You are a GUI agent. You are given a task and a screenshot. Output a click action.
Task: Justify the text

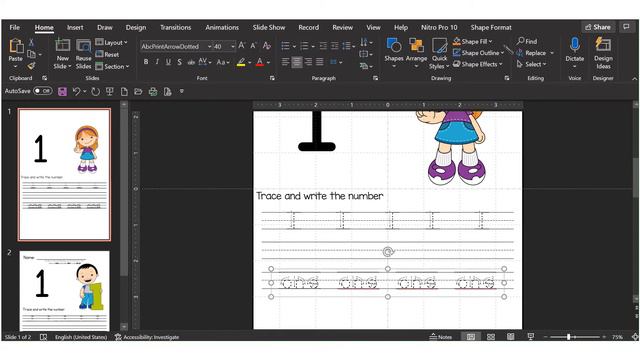320,62
